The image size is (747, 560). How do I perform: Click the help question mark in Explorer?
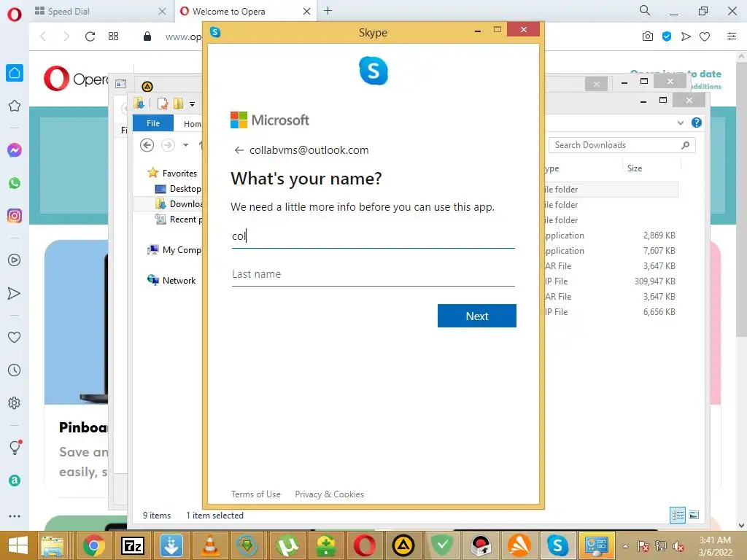tap(697, 122)
